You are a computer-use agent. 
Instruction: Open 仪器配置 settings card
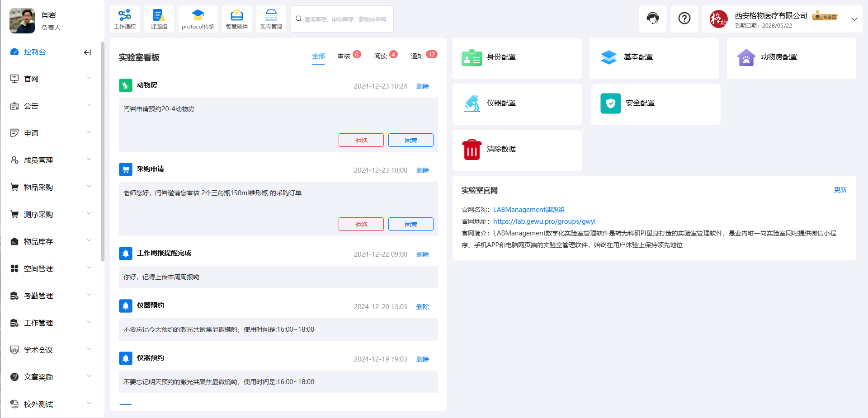[x=517, y=104]
